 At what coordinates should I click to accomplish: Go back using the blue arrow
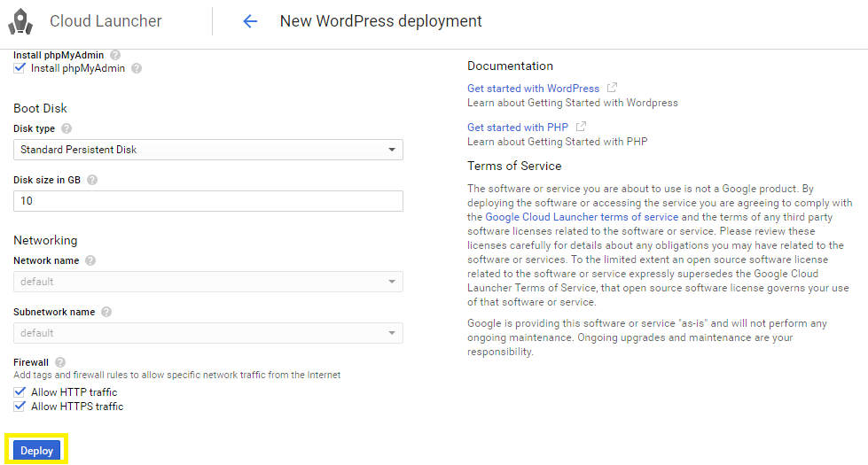tap(250, 21)
